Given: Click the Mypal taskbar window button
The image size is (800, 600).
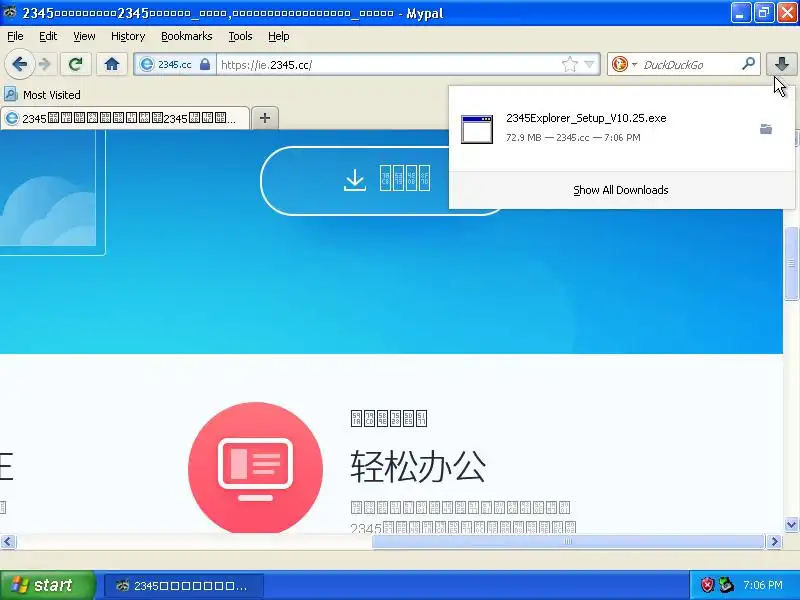Looking at the screenshot, I should [x=184, y=586].
